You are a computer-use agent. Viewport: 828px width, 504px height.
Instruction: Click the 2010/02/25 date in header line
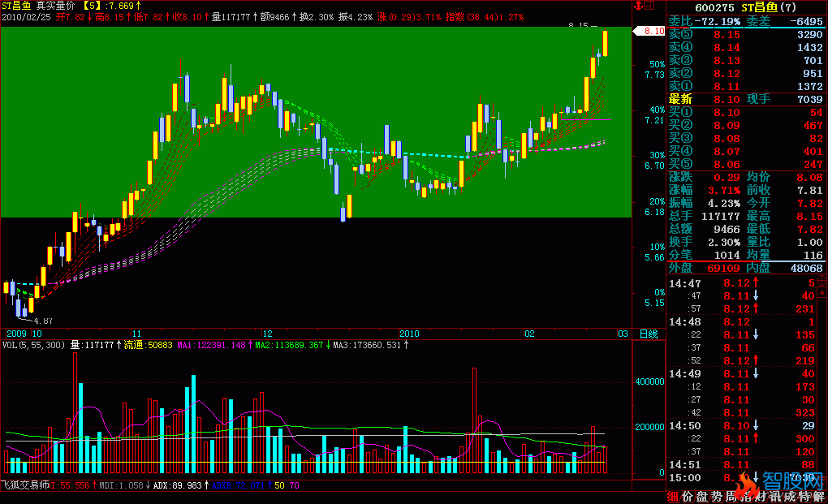tap(27, 17)
